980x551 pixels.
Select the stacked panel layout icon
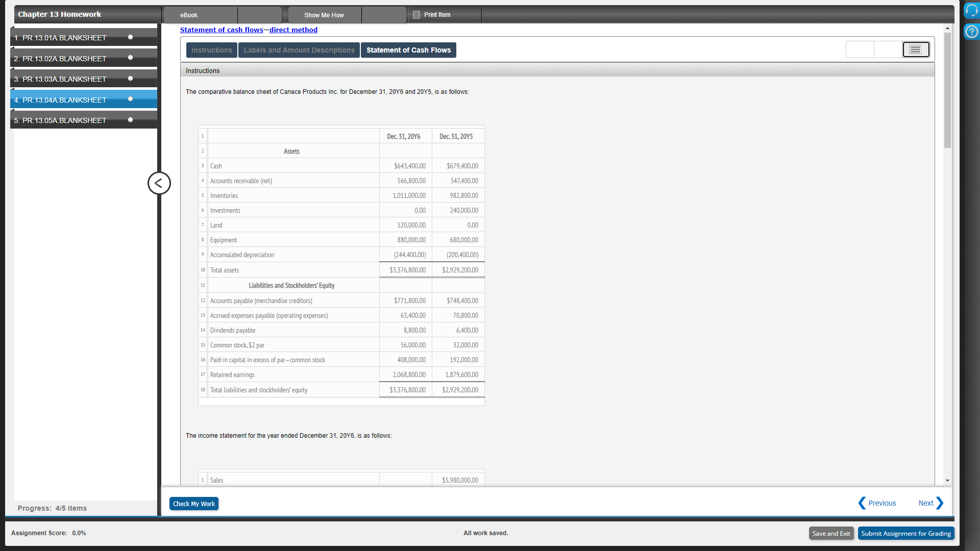(916, 49)
